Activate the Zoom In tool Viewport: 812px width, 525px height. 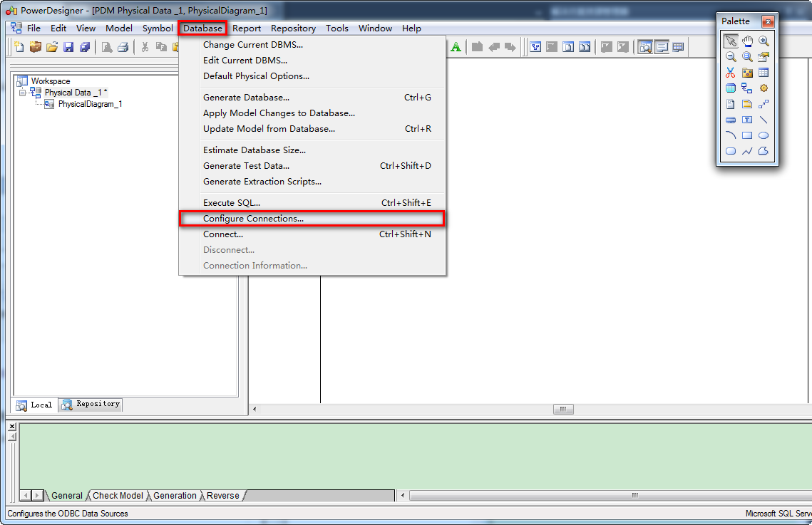point(764,41)
